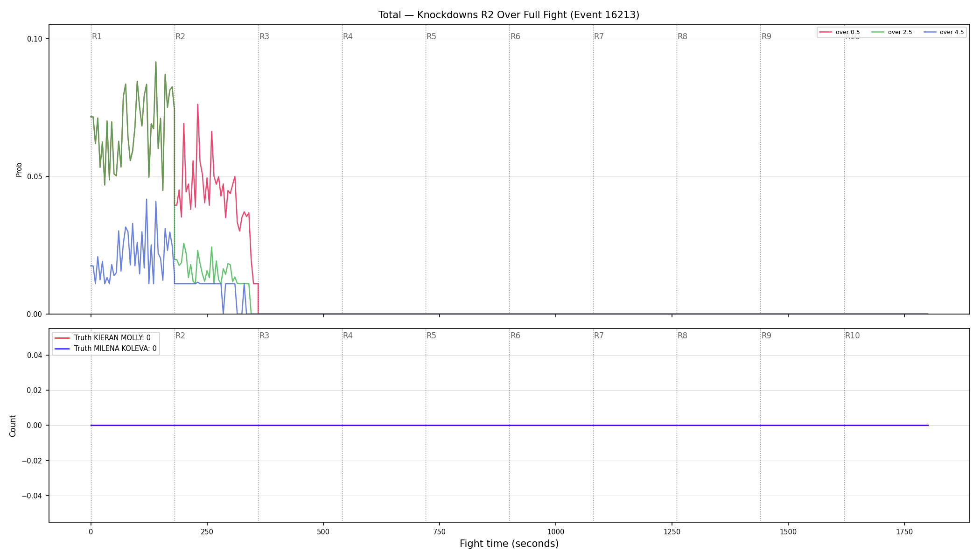This screenshot has width=980, height=560.
Task: Click the chart title mentioning Event 16213
Action: pyautogui.click(x=509, y=15)
